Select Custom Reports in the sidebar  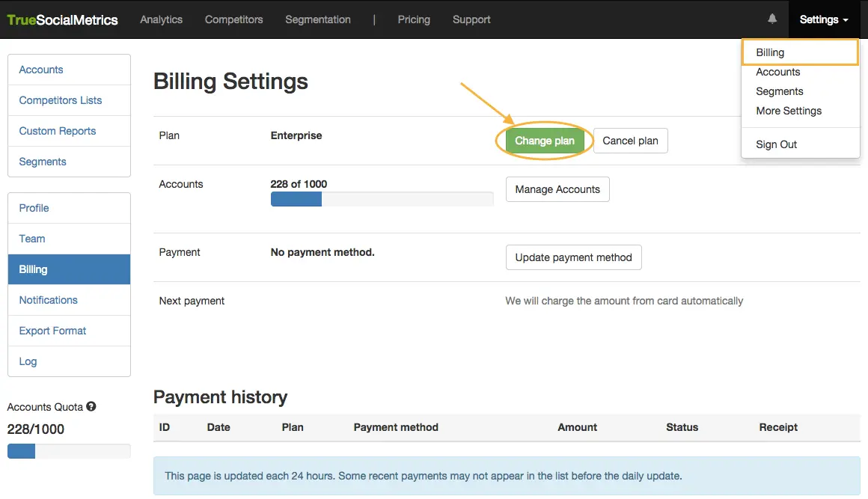click(x=58, y=131)
